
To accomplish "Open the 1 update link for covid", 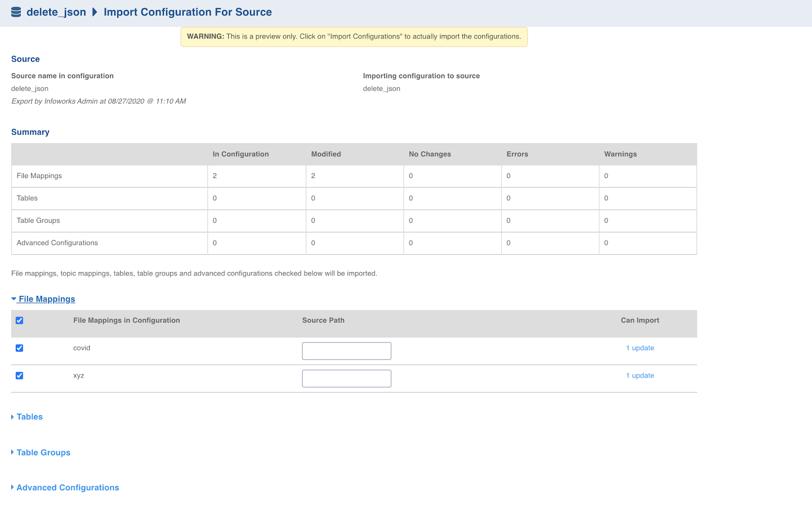I will tap(640, 348).
